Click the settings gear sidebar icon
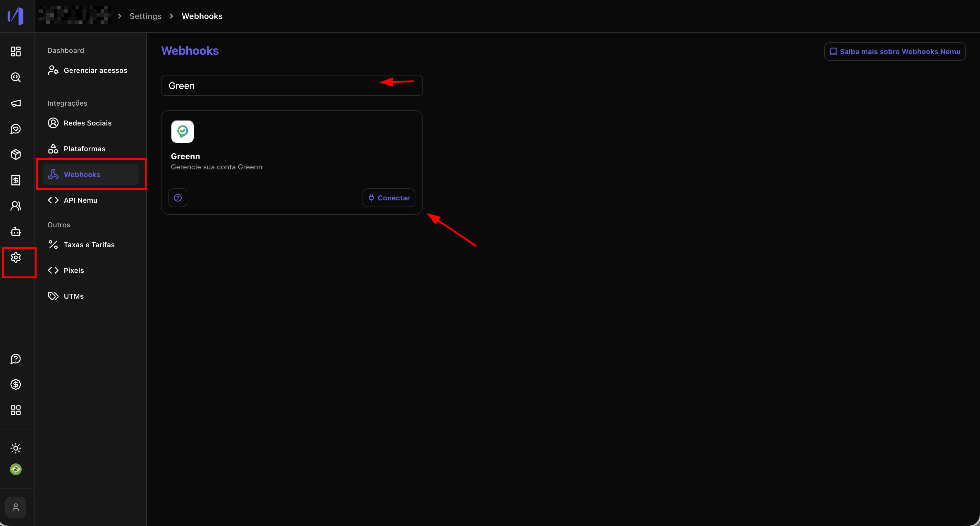The height and width of the screenshot is (526, 980). coord(16,257)
